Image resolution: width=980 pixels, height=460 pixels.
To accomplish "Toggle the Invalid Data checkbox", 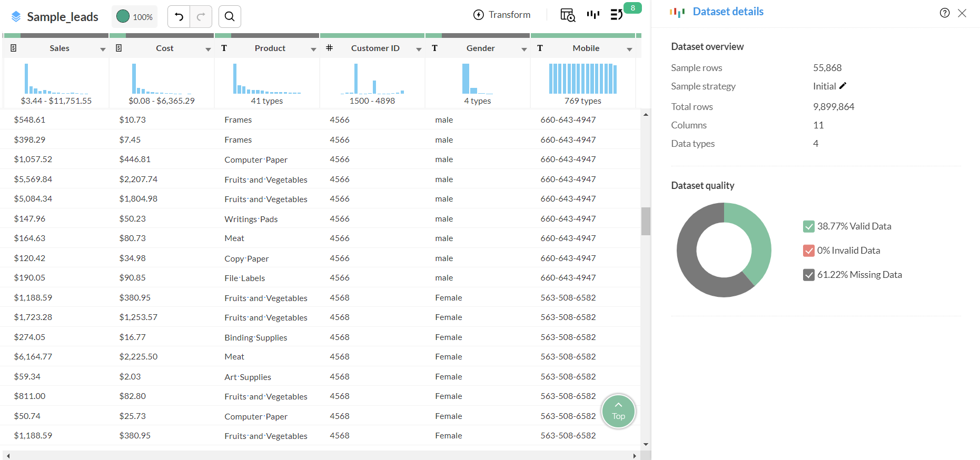I will [809, 251].
